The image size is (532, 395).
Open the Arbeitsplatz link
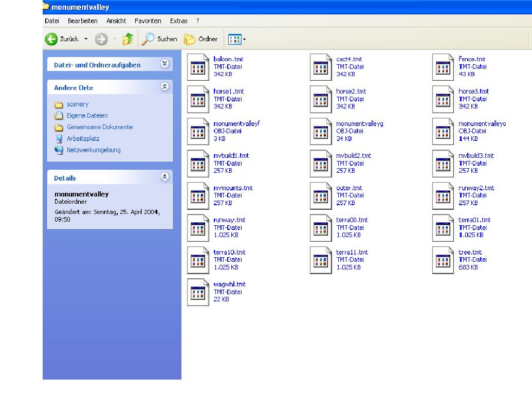83,139
